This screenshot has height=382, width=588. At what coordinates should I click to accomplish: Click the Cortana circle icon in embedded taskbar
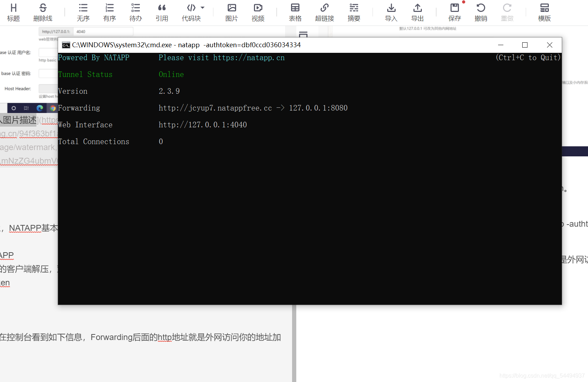tap(14, 108)
